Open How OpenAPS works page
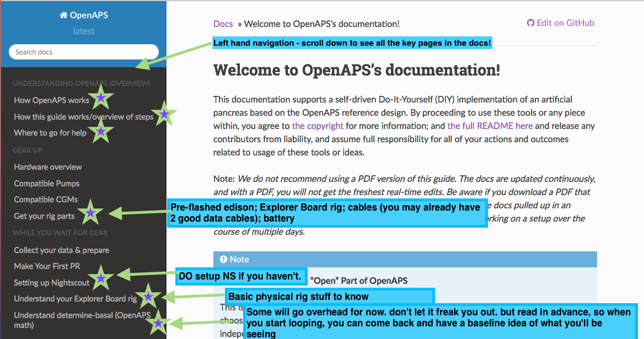 pos(51,100)
